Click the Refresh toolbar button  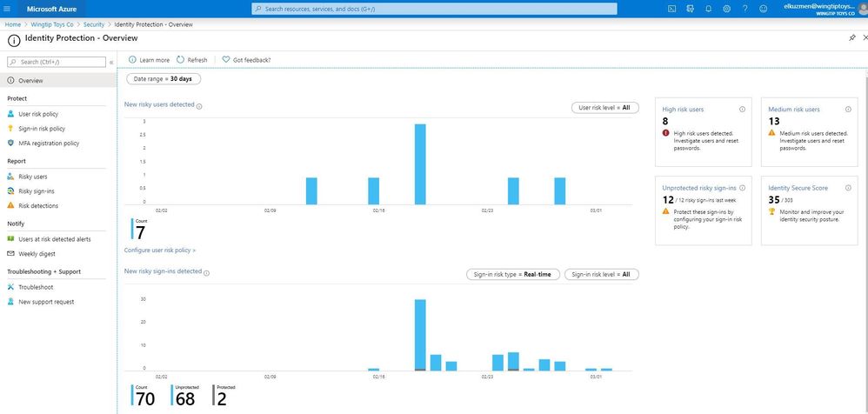(x=192, y=60)
